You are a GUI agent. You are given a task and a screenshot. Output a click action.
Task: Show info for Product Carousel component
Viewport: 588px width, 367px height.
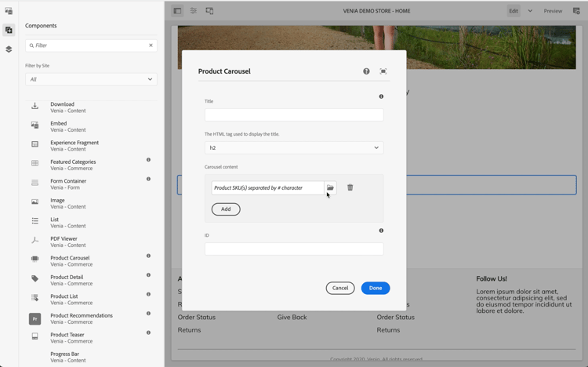148,256
